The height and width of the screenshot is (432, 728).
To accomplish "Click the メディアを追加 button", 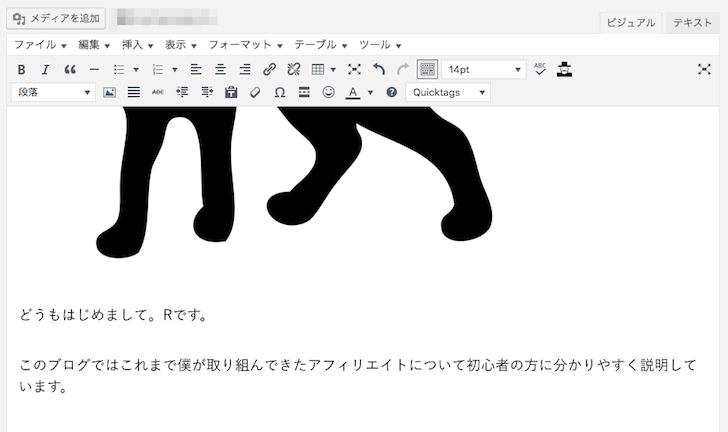I will (57, 18).
